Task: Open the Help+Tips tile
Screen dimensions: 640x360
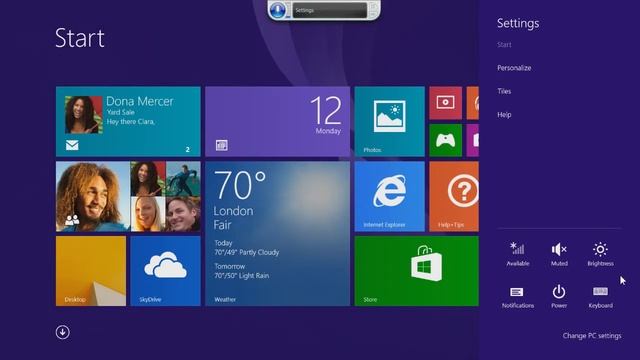Action: [x=454, y=196]
